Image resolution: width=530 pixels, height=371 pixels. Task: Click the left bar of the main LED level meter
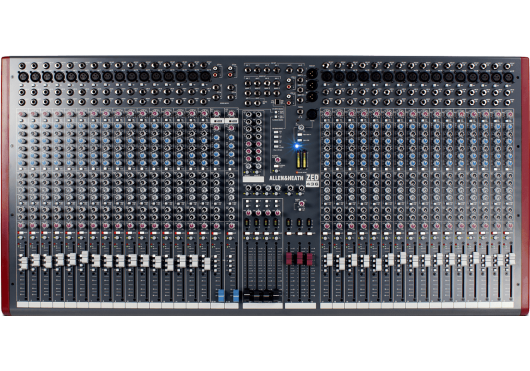[298, 159]
